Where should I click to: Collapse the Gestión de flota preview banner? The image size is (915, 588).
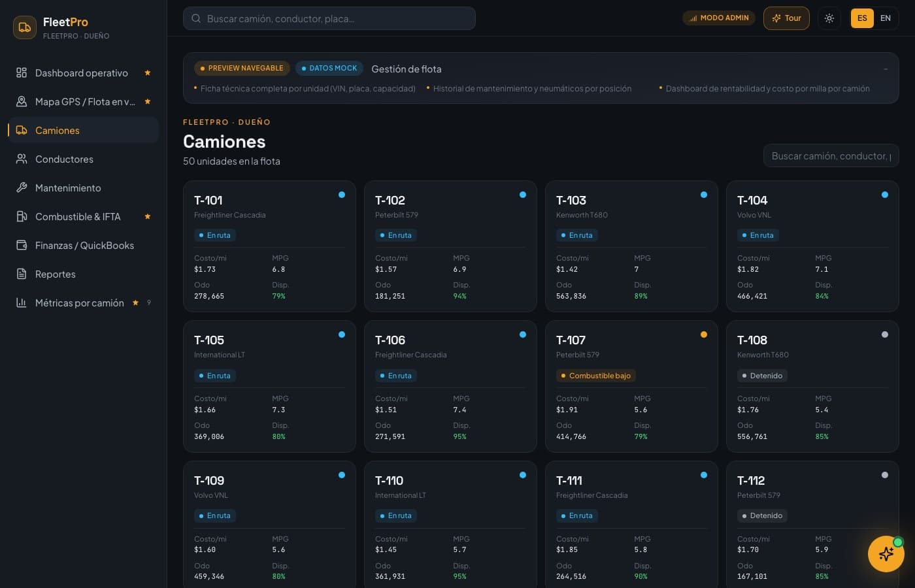[886, 69]
